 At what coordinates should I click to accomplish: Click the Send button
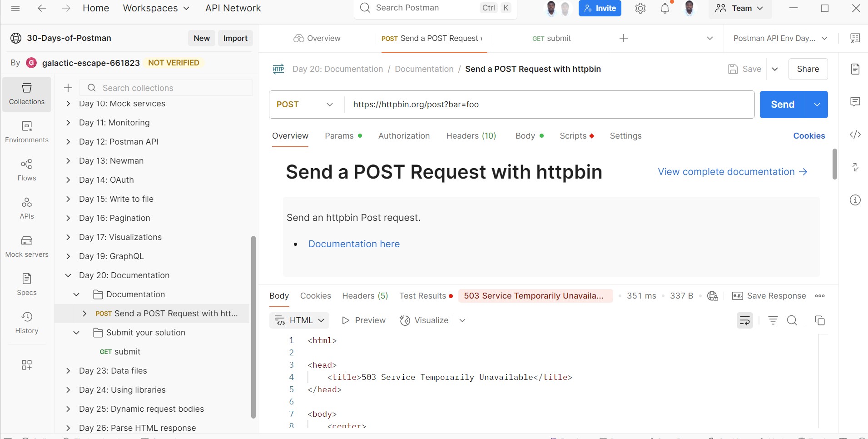783,105
